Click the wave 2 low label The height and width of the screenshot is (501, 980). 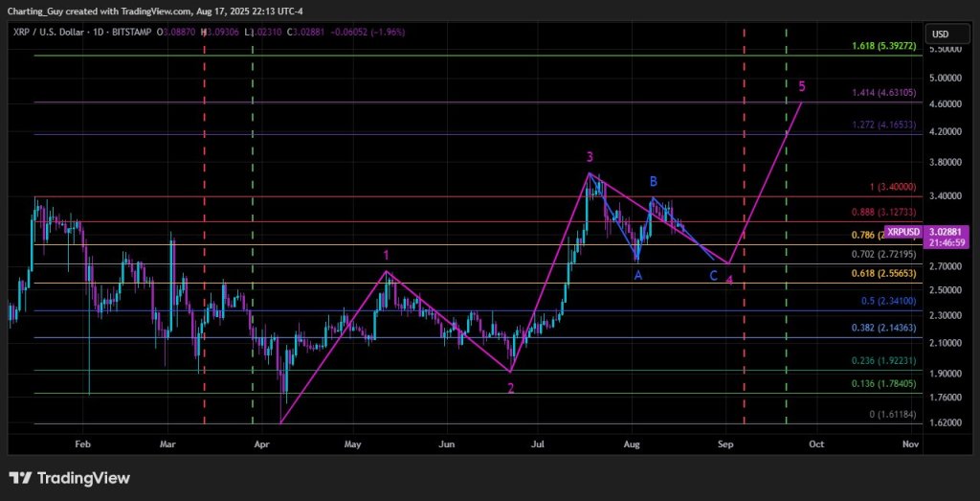pos(510,388)
